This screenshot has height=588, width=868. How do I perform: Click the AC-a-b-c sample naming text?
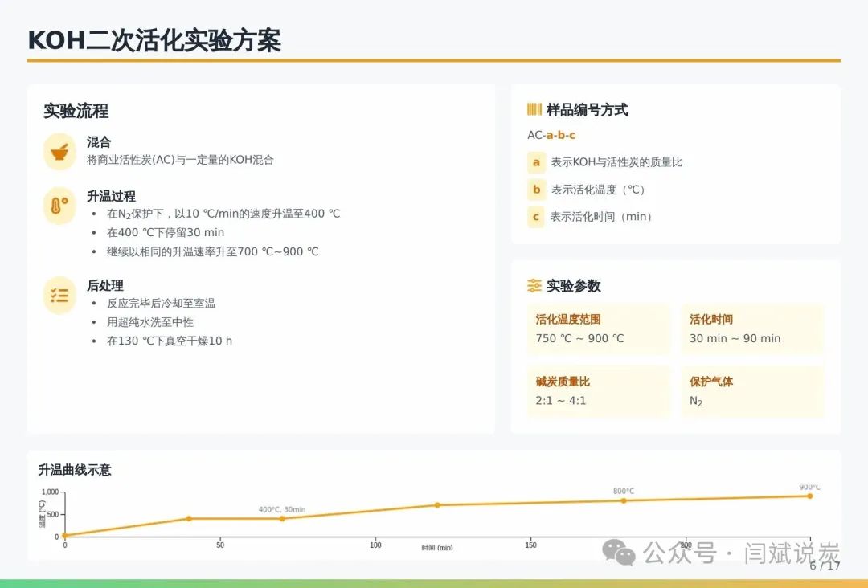tap(551, 135)
